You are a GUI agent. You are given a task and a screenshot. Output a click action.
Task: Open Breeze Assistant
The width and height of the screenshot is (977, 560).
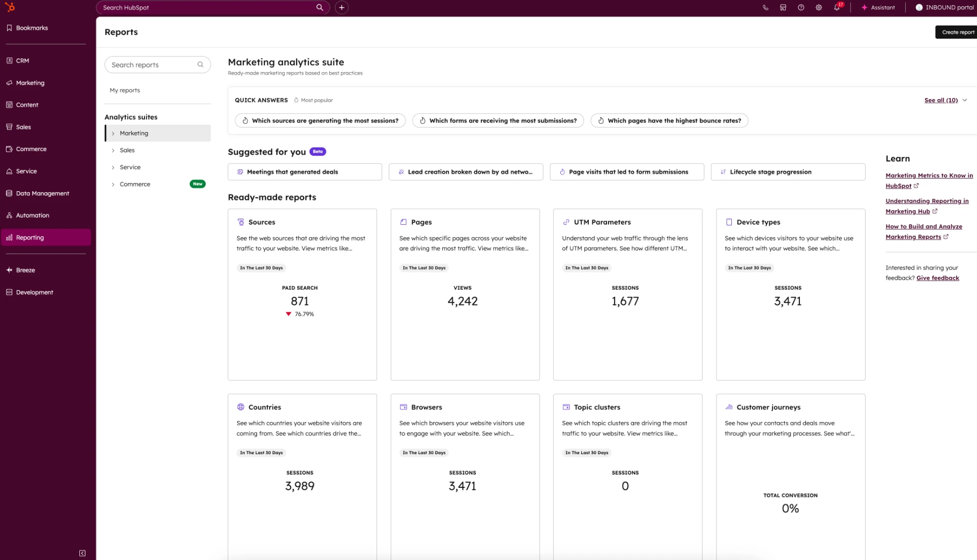[x=878, y=8]
